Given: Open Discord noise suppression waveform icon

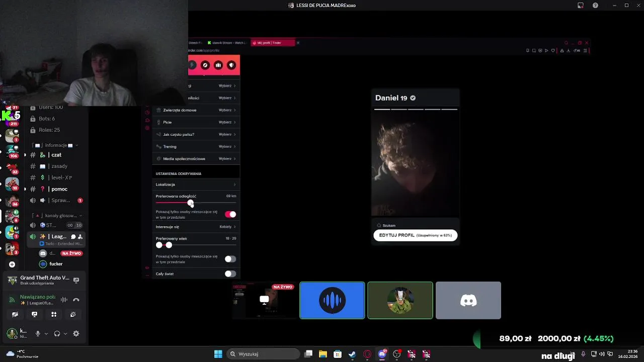Looking at the screenshot, I should click(x=64, y=300).
